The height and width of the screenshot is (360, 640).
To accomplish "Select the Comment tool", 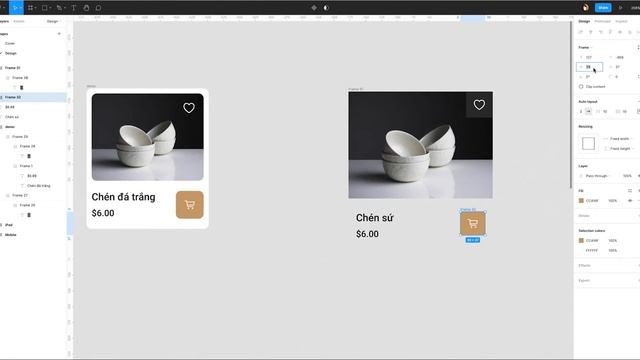I will [x=98, y=8].
